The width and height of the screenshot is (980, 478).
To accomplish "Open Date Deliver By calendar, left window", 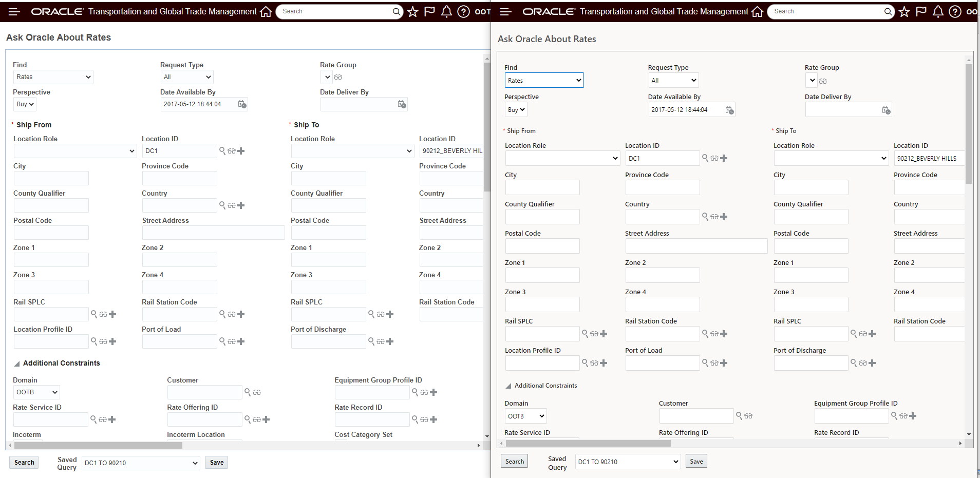I will [x=402, y=104].
